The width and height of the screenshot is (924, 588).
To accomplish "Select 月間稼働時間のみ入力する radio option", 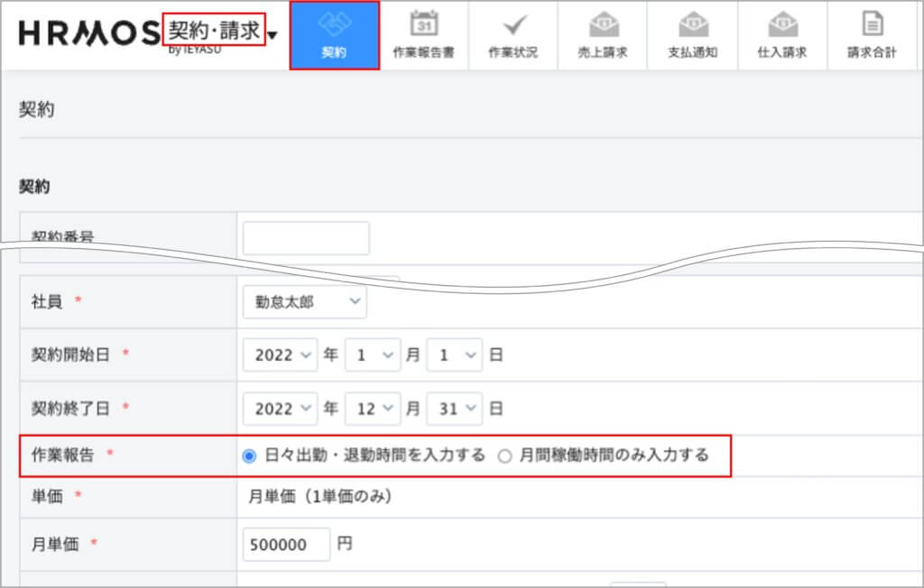I will point(504,455).
